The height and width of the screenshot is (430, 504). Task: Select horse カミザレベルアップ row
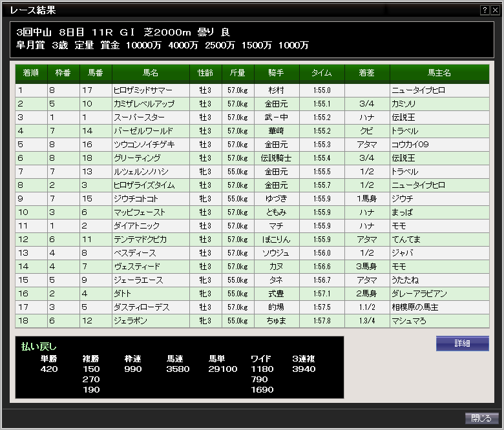252,104
